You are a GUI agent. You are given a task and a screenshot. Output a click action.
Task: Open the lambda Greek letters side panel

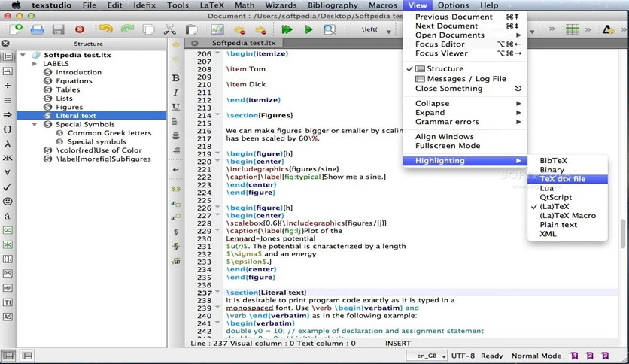[x=8, y=144]
